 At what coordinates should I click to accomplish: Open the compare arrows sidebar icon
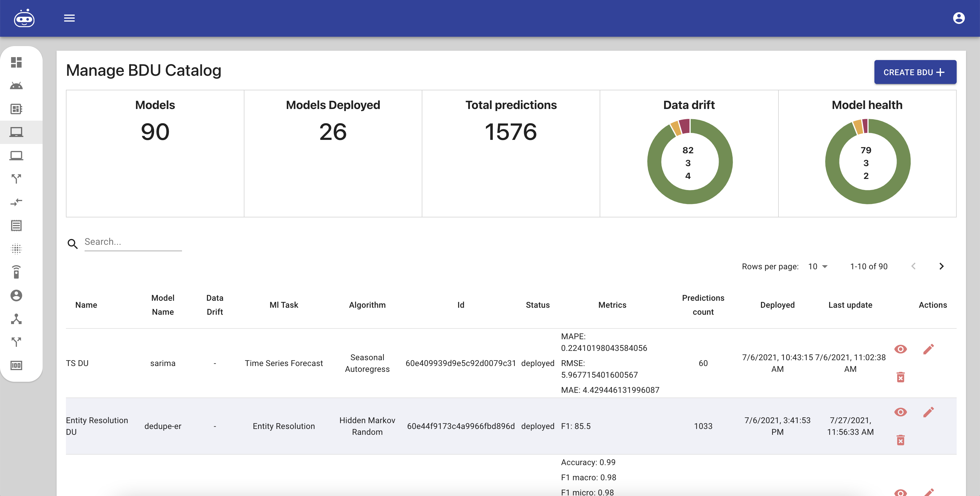click(x=16, y=202)
